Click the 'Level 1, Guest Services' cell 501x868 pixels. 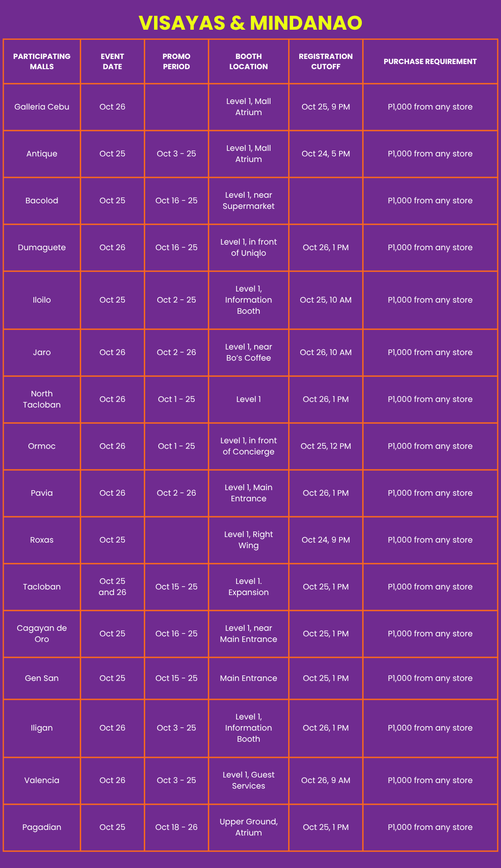pyautogui.click(x=249, y=780)
